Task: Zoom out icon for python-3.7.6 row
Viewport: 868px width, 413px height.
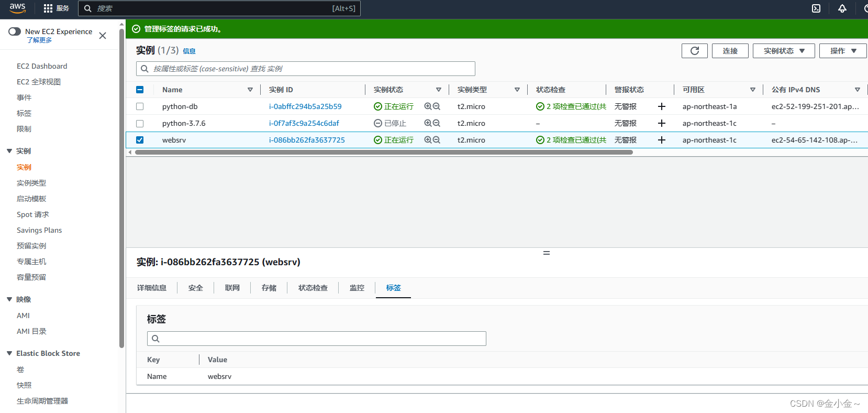Action: [437, 123]
